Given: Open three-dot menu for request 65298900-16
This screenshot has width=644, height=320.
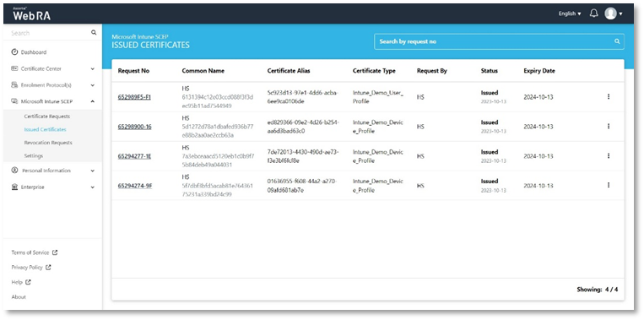Looking at the screenshot, I should 609,126.
